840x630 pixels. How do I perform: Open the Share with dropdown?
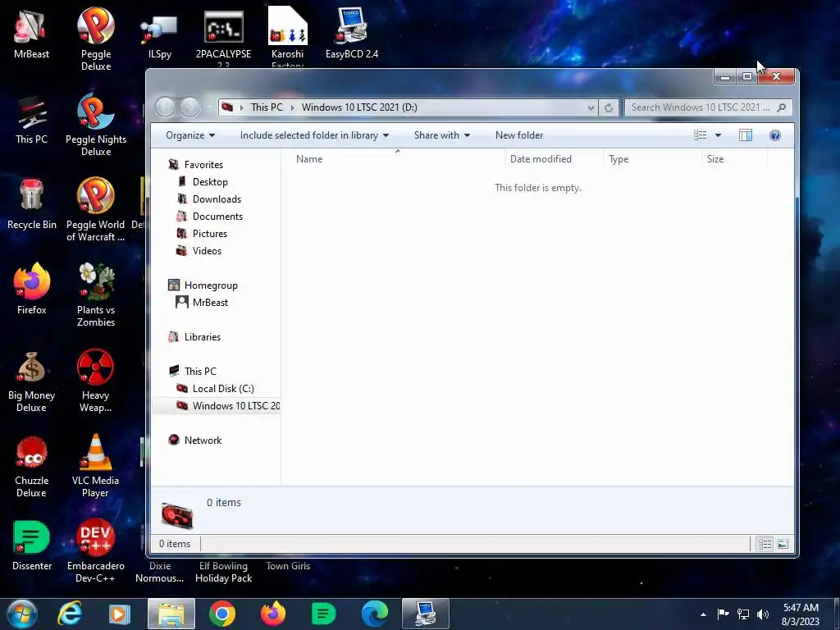[442, 135]
